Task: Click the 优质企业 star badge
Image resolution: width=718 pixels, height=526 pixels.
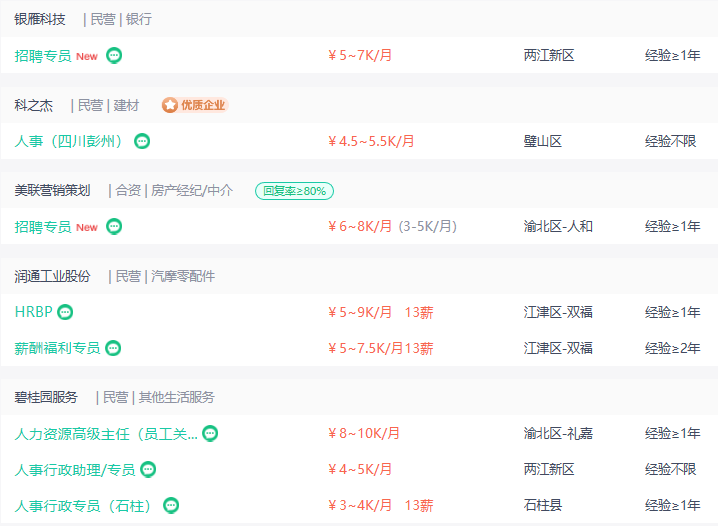Action: (x=195, y=105)
